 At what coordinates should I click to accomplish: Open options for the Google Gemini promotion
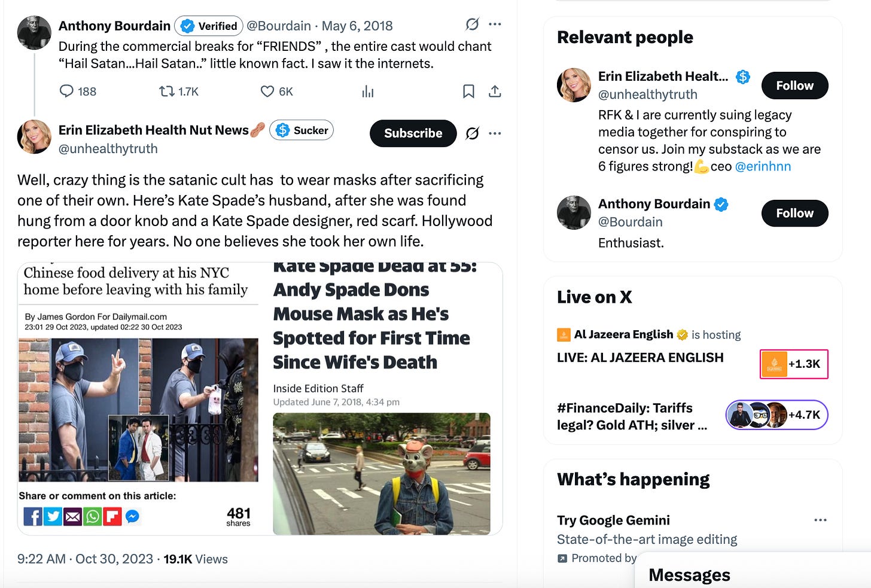tap(820, 520)
